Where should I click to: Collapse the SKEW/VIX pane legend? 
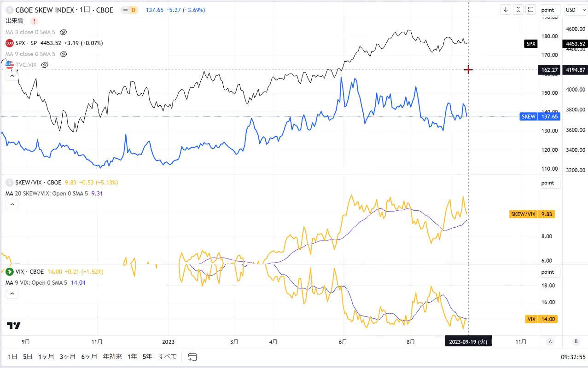12,204
